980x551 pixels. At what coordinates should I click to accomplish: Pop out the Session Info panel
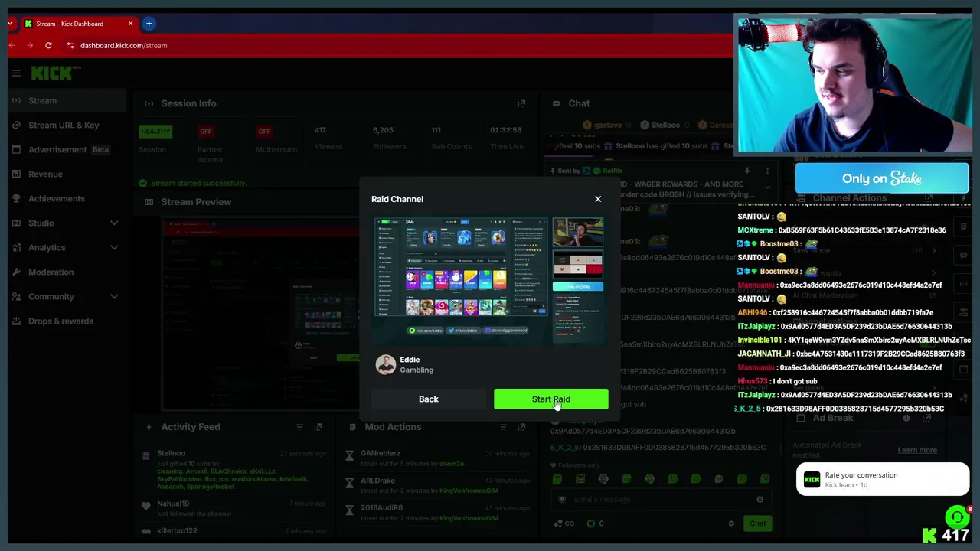point(521,103)
